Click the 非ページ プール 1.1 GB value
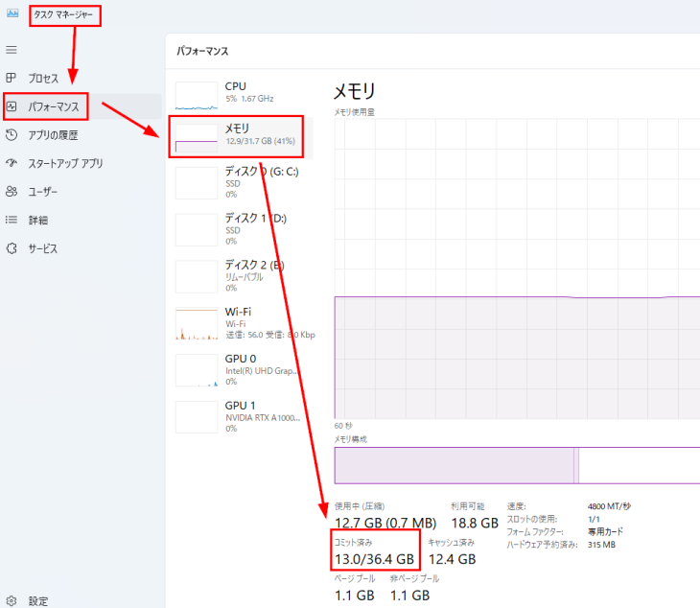This screenshot has width=700, height=608. (409, 596)
